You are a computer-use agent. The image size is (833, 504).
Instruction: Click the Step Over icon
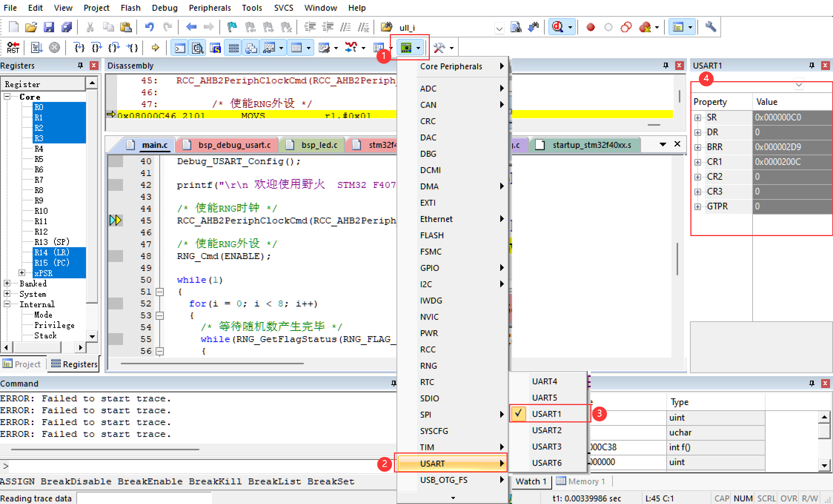(97, 48)
